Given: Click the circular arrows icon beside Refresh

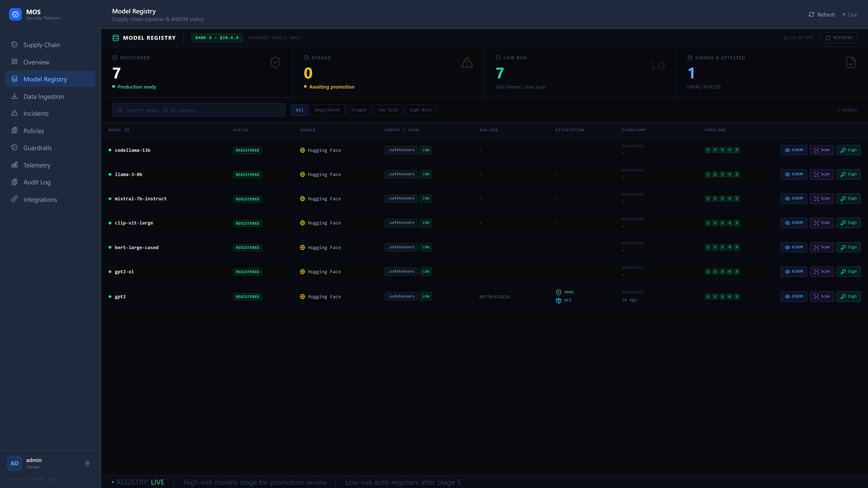Looking at the screenshot, I should pyautogui.click(x=812, y=15).
